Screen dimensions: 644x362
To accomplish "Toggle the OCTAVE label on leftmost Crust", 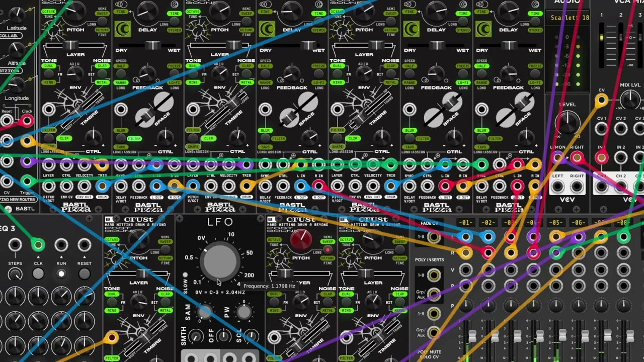I will coord(49,11).
